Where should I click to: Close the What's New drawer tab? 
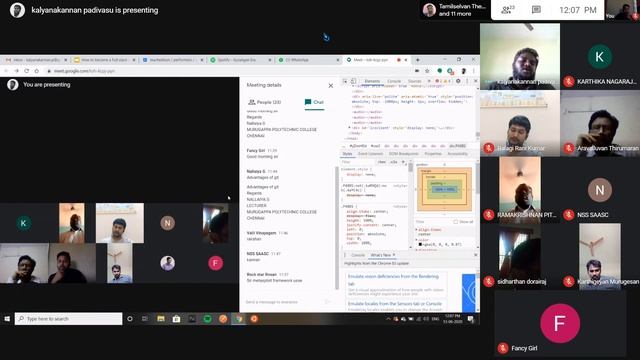point(394,255)
